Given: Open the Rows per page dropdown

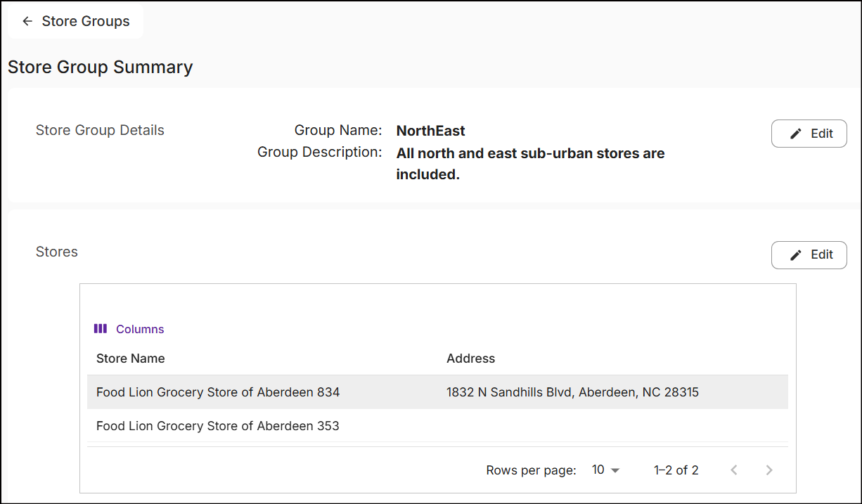Looking at the screenshot, I should [x=605, y=470].
